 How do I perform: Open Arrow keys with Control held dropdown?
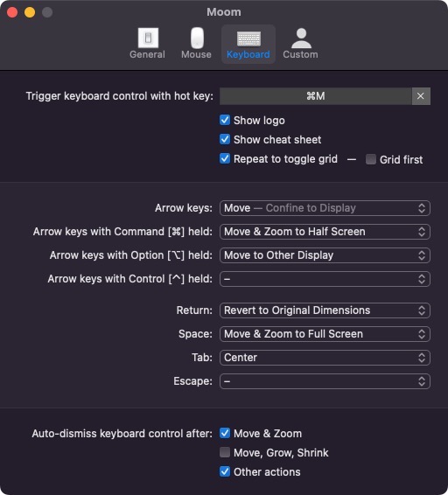325,279
